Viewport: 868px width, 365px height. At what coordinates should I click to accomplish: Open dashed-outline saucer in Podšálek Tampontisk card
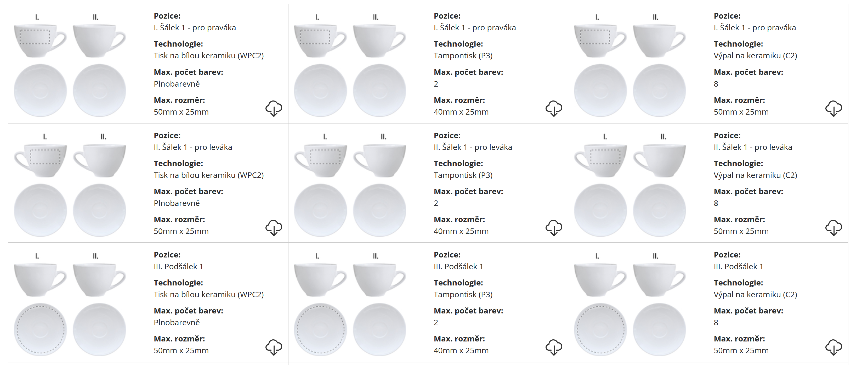pos(320,329)
